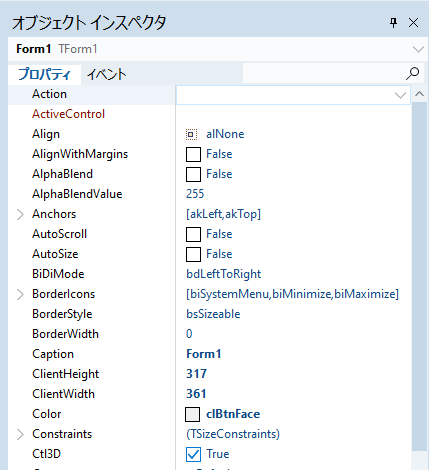This screenshot has height=470, width=429.
Task: Expand the Anchors property
Action: (20, 214)
